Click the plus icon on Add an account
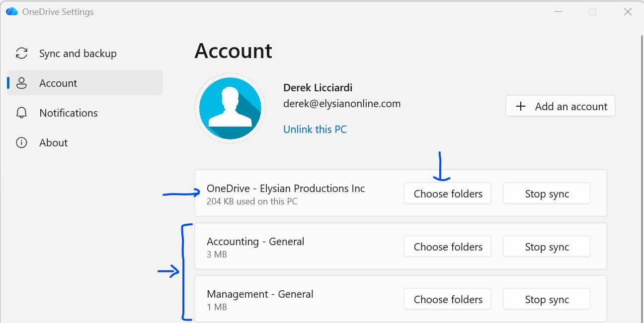644x323 pixels. pos(521,106)
